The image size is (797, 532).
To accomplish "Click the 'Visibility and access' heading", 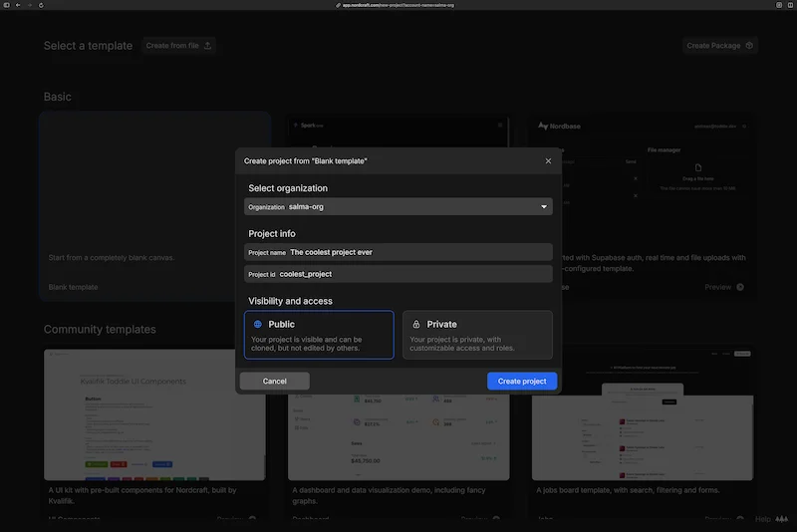I will (x=290, y=301).
